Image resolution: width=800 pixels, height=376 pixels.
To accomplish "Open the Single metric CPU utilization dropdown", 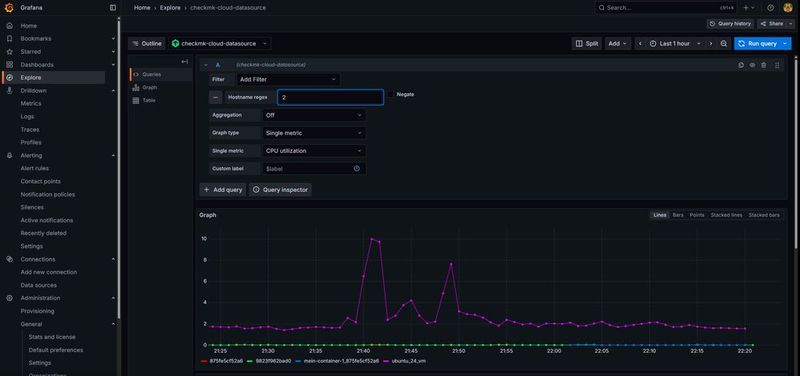I will 314,151.
